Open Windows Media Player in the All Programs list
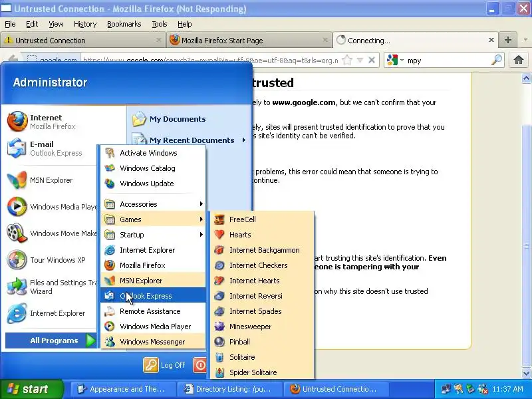This screenshot has height=399, width=532. click(153, 326)
